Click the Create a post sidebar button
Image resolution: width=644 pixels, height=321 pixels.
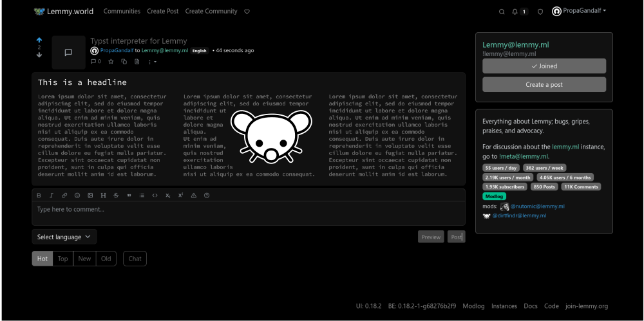[544, 84]
